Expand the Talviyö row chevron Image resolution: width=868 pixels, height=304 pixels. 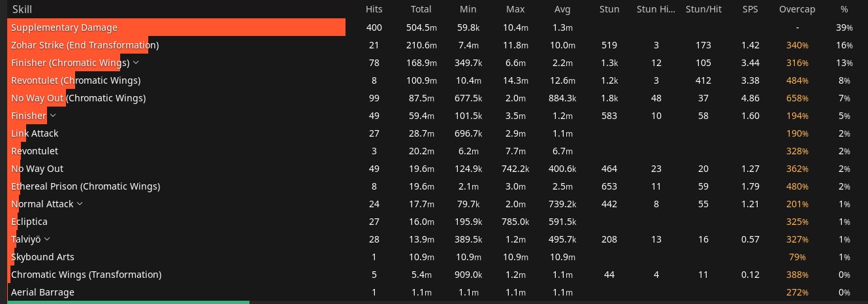(47, 239)
